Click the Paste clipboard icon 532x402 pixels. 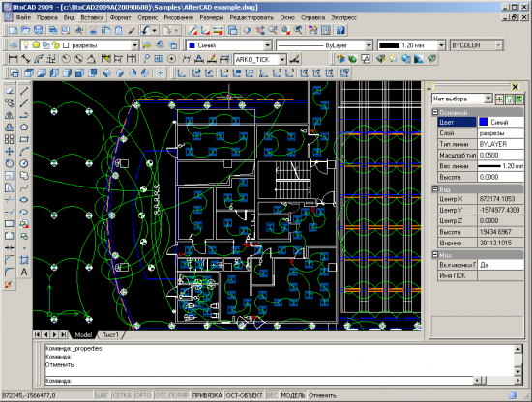point(119,31)
